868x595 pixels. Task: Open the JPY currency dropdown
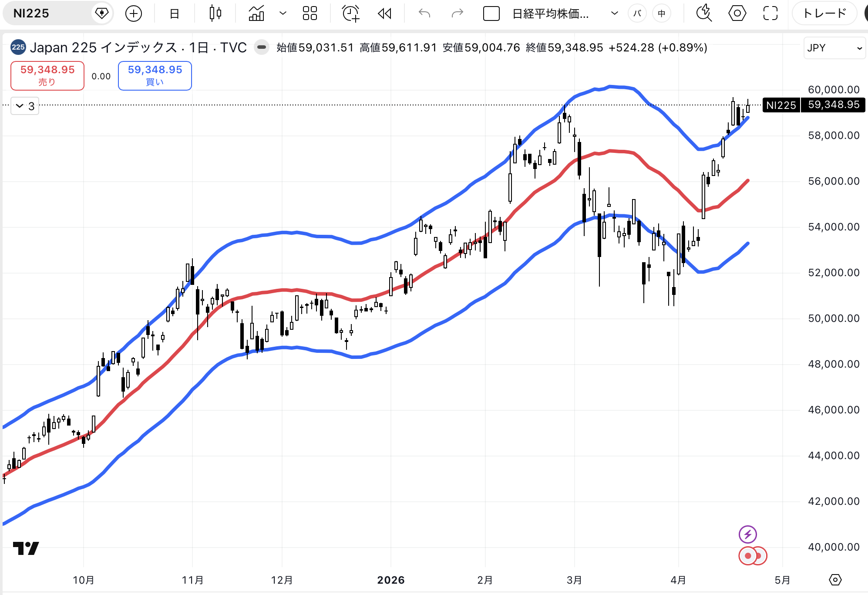coord(834,48)
